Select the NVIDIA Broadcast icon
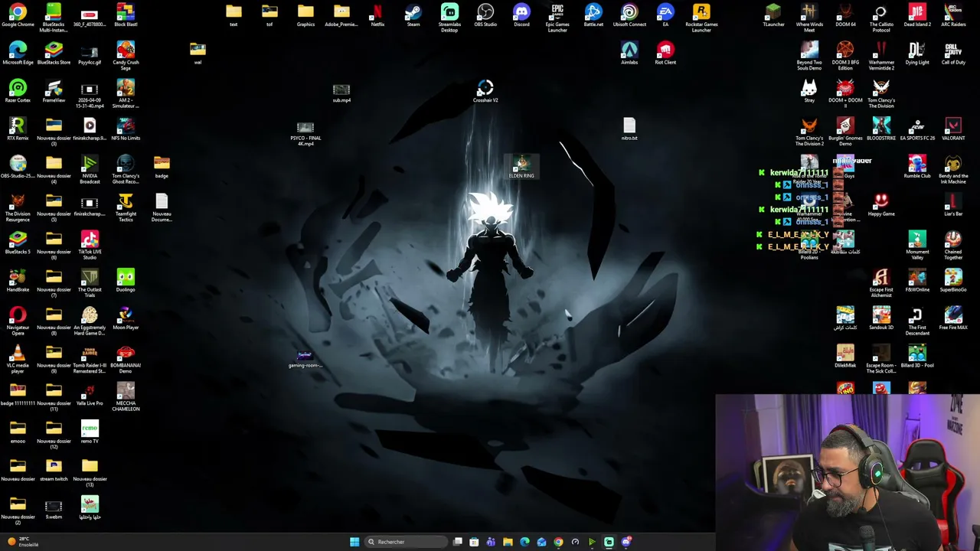 90,169
